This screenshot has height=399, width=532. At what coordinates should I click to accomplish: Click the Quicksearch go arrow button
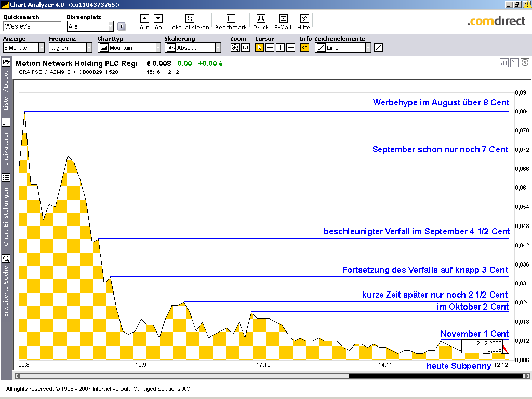122,26
